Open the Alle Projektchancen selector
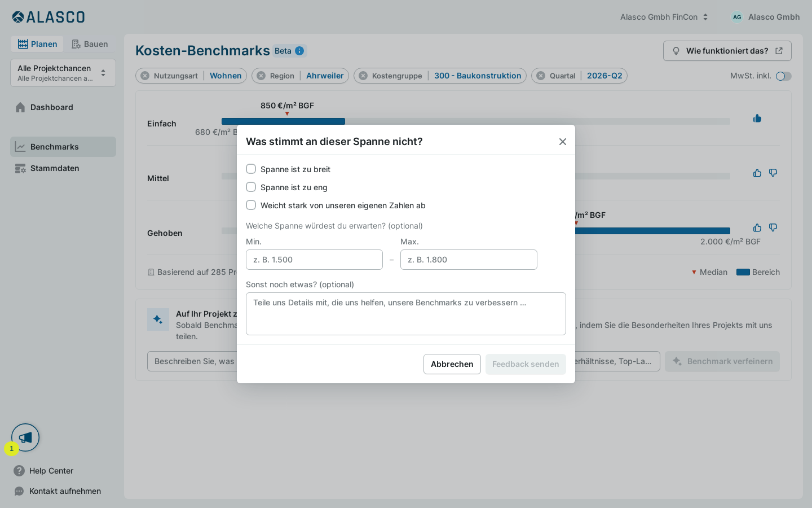Screen dimensions: 812x508 63,73
